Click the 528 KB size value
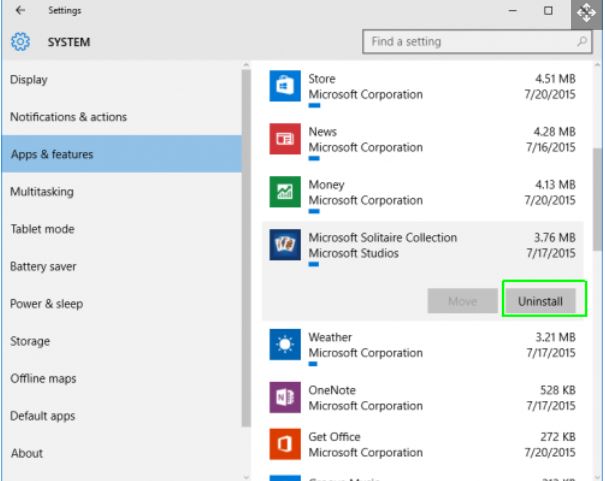 click(x=558, y=390)
